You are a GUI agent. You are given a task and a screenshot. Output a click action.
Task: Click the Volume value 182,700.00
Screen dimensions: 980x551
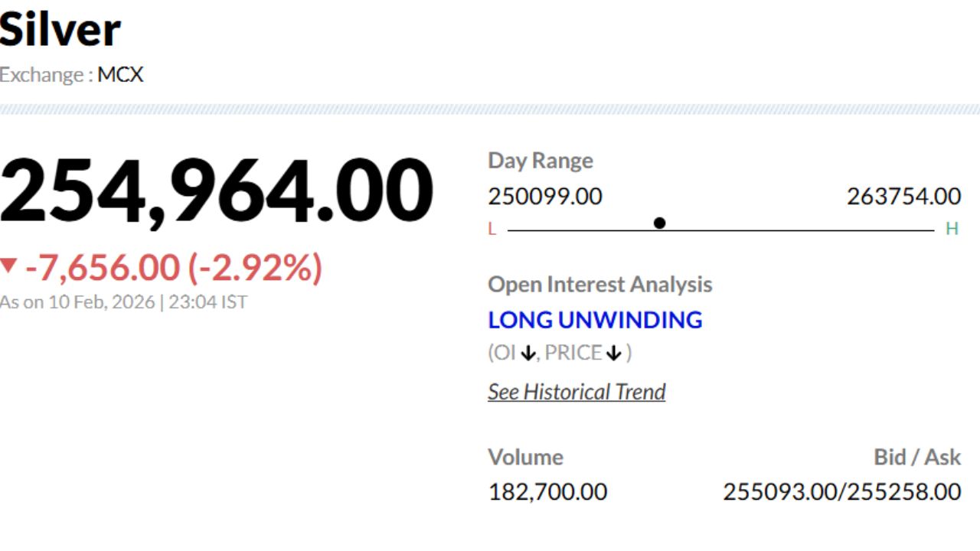[x=547, y=491]
